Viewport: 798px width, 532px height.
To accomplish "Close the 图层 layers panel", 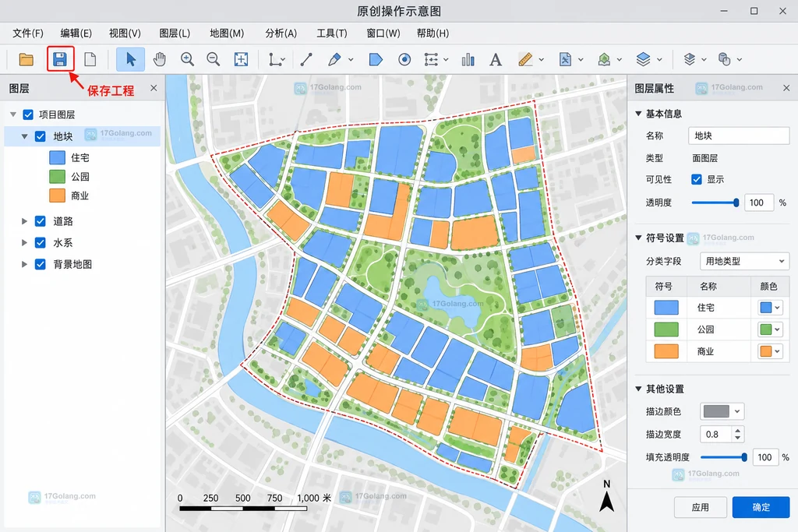I will 154,88.
